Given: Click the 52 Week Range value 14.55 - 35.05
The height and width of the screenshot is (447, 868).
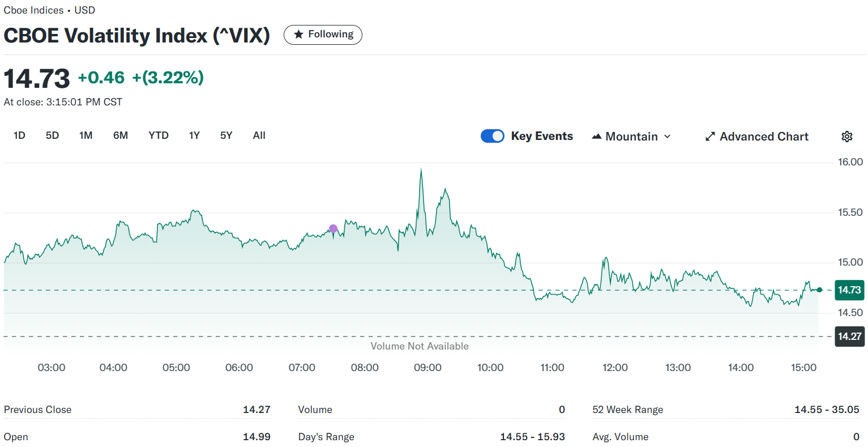Looking at the screenshot, I should tap(827, 410).
